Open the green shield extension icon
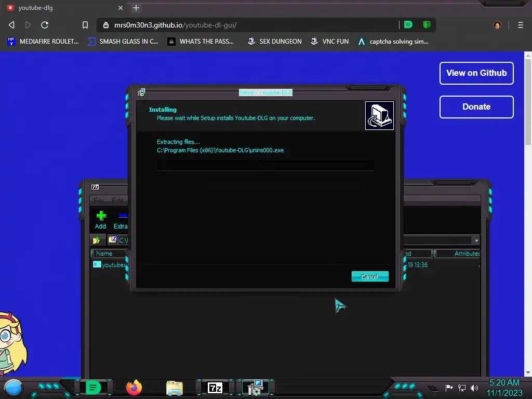 click(427, 25)
